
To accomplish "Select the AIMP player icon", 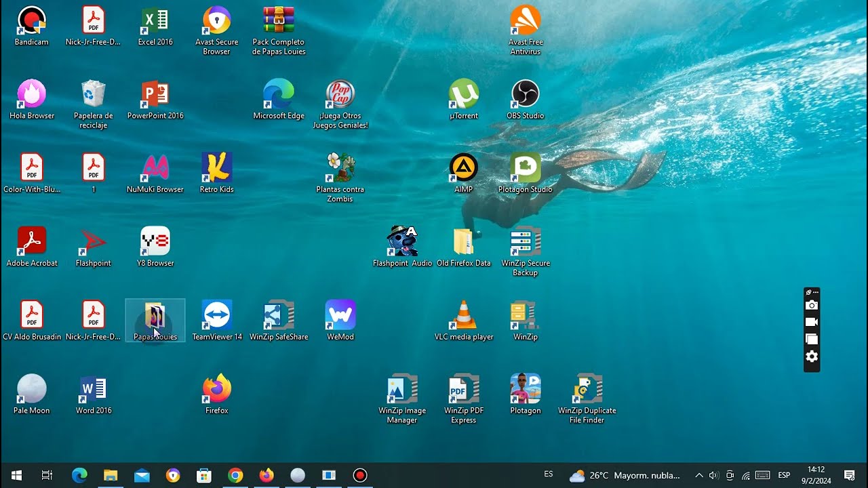I will point(464,174).
